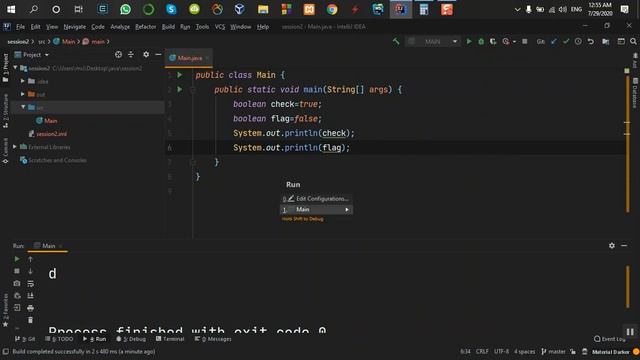Open the File menu
This screenshot has height=360, width=640.
point(20,27)
